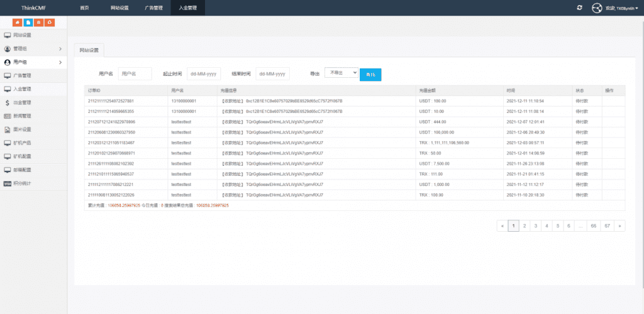Click order ID 21121111254072527881
Viewport: 644px width, 314px height.
(111, 101)
